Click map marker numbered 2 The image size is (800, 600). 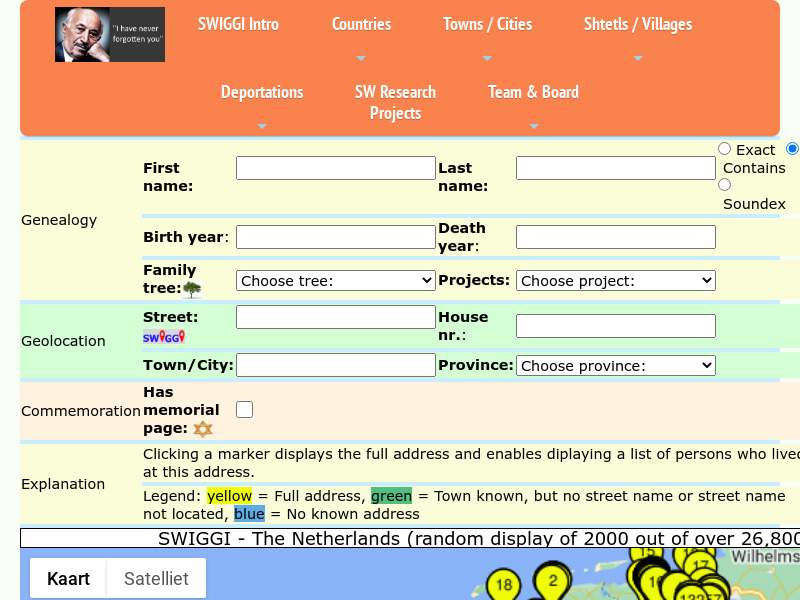(553, 579)
